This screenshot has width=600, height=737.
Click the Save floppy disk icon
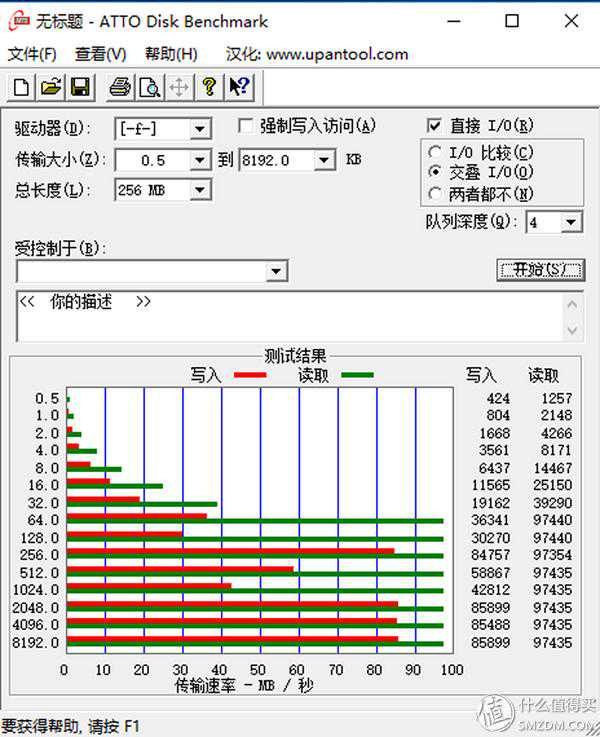(80, 87)
